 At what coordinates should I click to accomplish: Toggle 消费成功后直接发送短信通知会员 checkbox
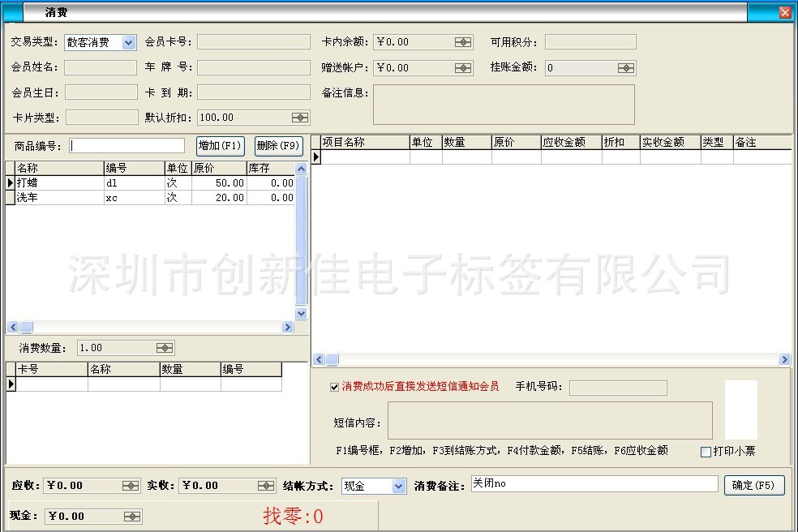click(334, 387)
